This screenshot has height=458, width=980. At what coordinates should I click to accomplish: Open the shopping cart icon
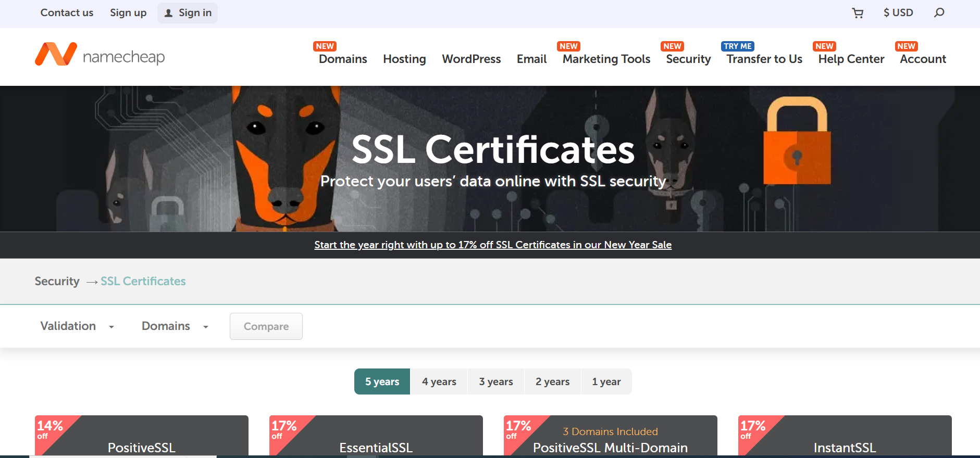(x=858, y=13)
